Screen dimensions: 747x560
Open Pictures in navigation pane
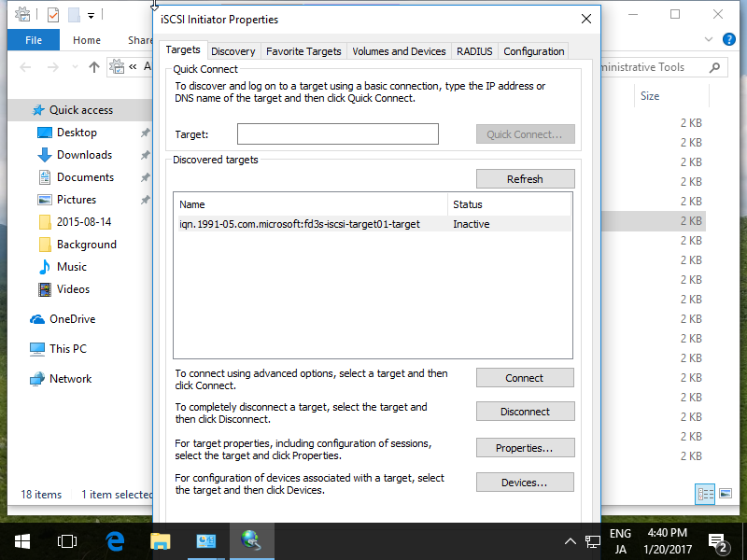(x=77, y=200)
